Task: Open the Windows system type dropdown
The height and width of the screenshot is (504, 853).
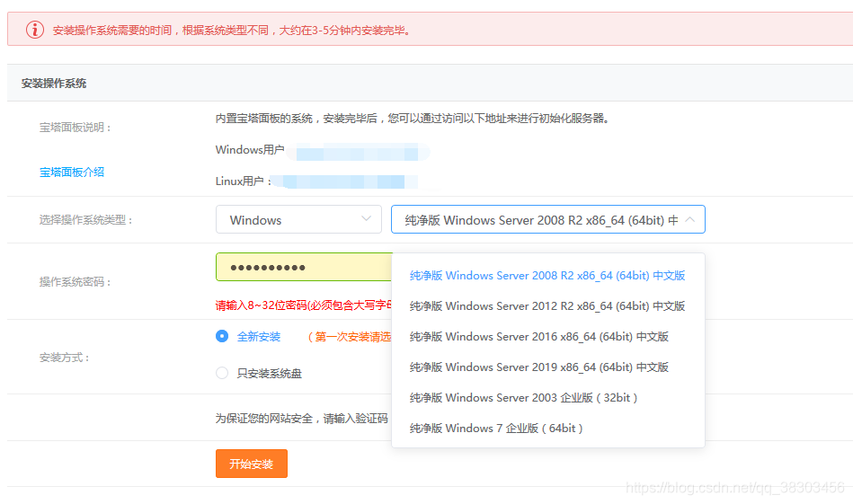Action: pos(298,219)
